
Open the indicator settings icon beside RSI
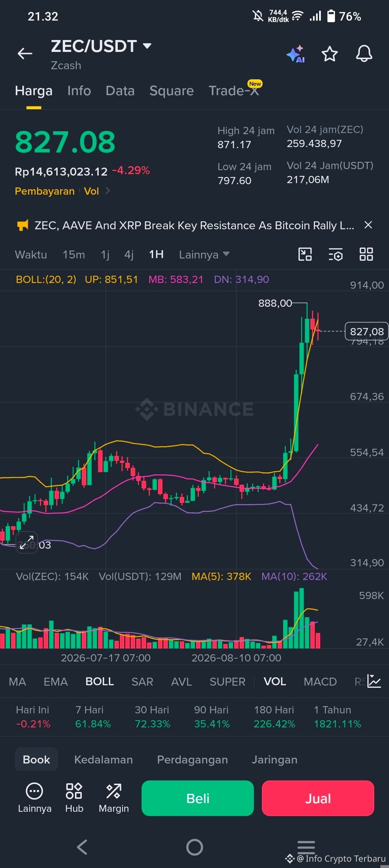[x=374, y=681]
